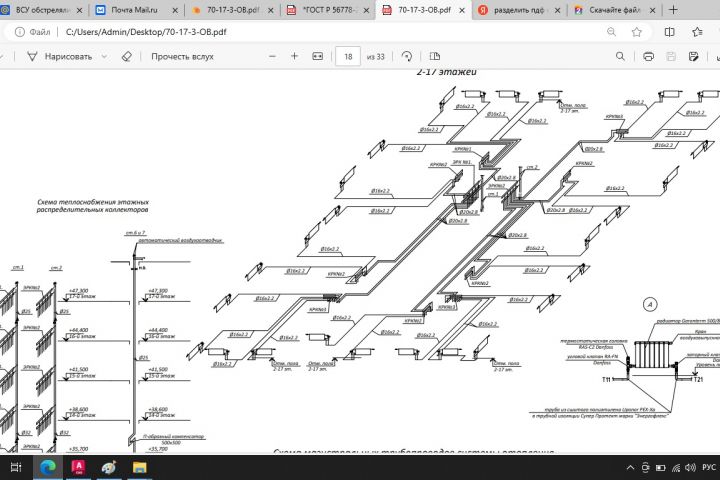The width and height of the screenshot is (720, 480).
Task: Open Task View on the taskbar
Action: click(x=16, y=468)
